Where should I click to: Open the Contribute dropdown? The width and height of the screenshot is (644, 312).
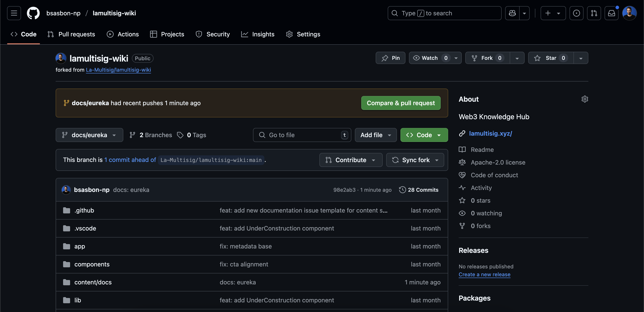[351, 160]
